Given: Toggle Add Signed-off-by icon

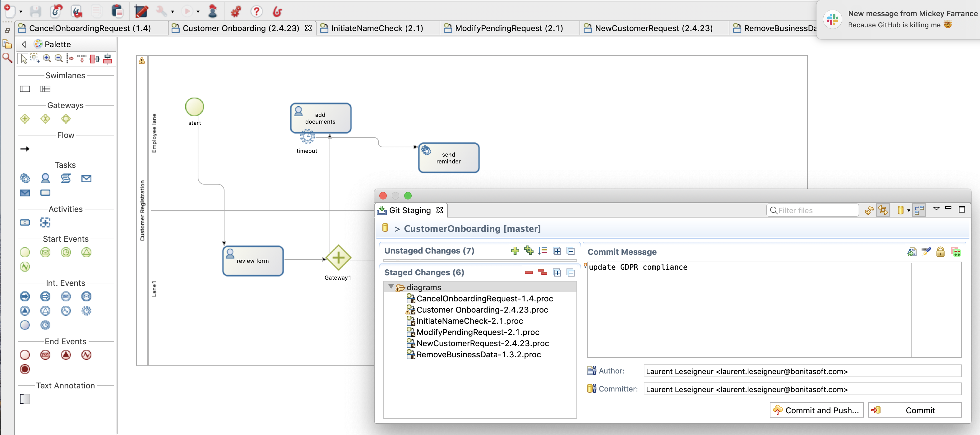Looking at the screenshot, I should click(926, 251).
